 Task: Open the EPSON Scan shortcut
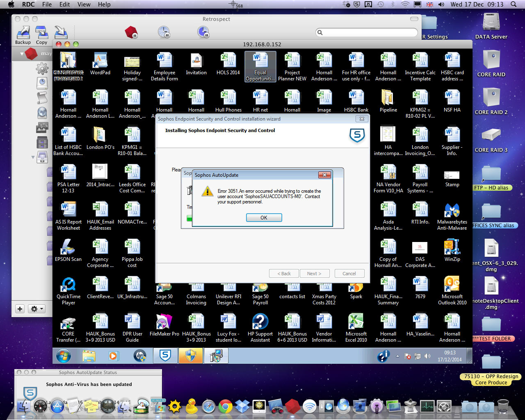click(68, 251)
